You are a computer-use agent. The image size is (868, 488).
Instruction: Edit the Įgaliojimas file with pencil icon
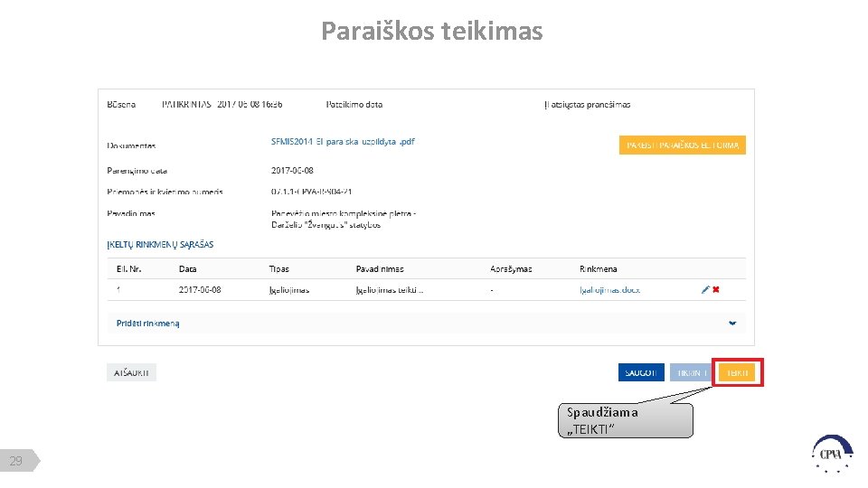coord(705,289)
